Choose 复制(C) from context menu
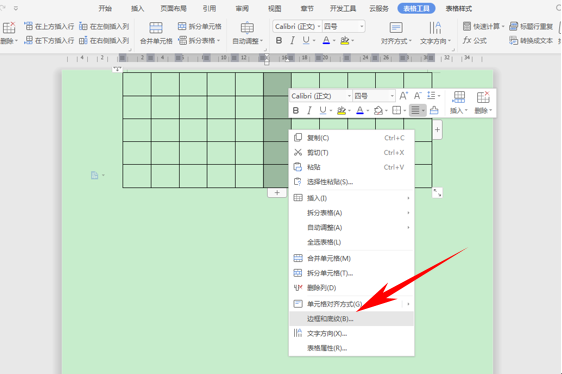This screenshot has width=562, height=374. pyautogui.click(x=351, y=138)
